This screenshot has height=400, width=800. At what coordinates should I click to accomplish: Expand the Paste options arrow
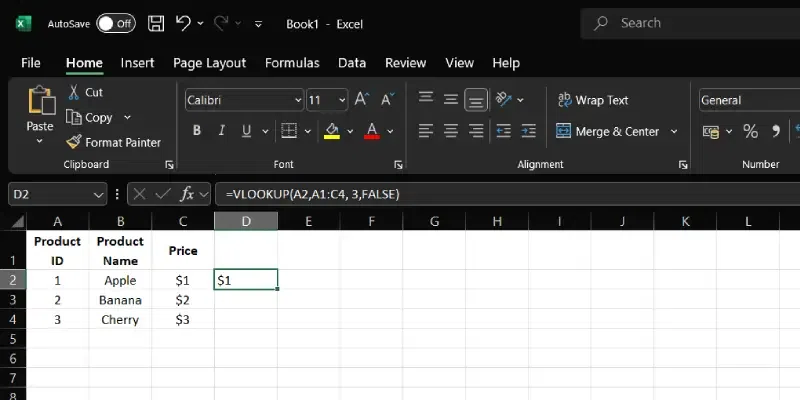click(x=39, y=141)
